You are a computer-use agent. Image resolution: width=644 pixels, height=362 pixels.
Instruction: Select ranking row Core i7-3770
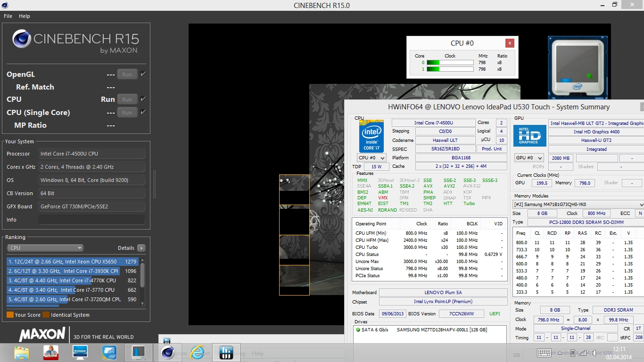[x=73, y=290]
